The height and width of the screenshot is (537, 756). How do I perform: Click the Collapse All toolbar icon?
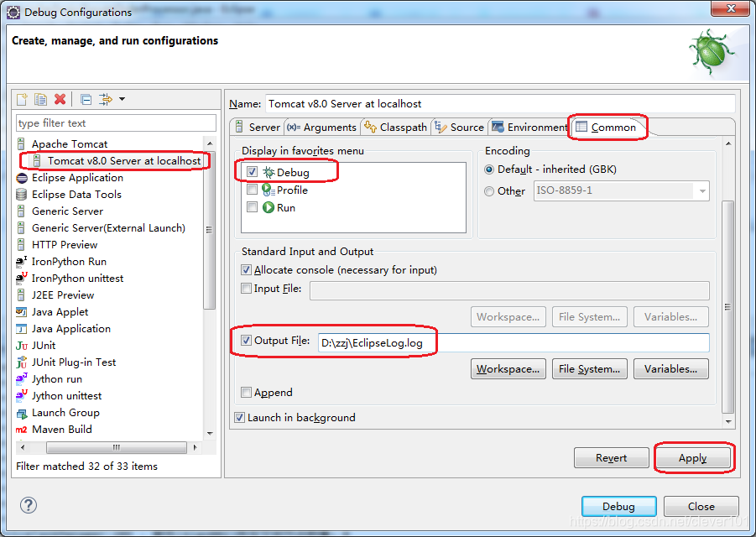point(86,100)
